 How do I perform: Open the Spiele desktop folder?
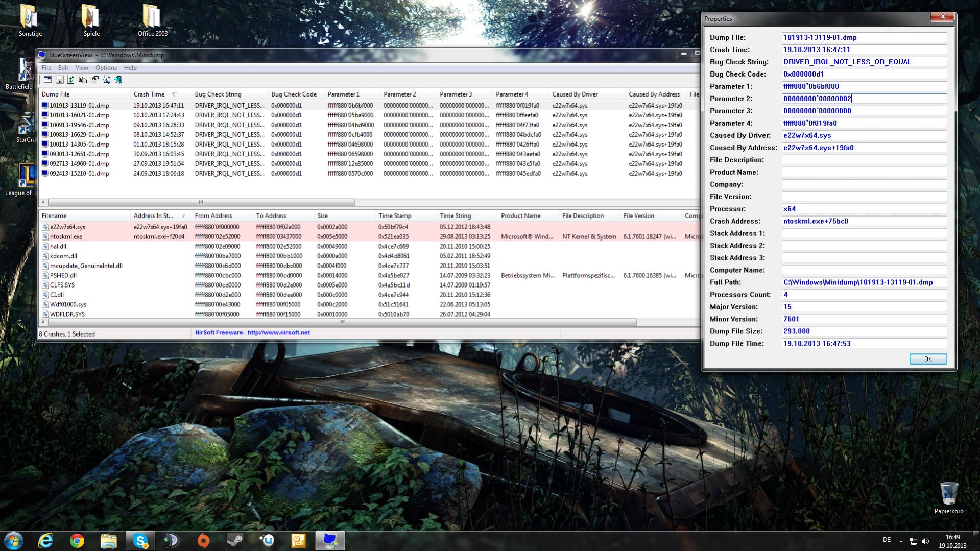point(91,21)
